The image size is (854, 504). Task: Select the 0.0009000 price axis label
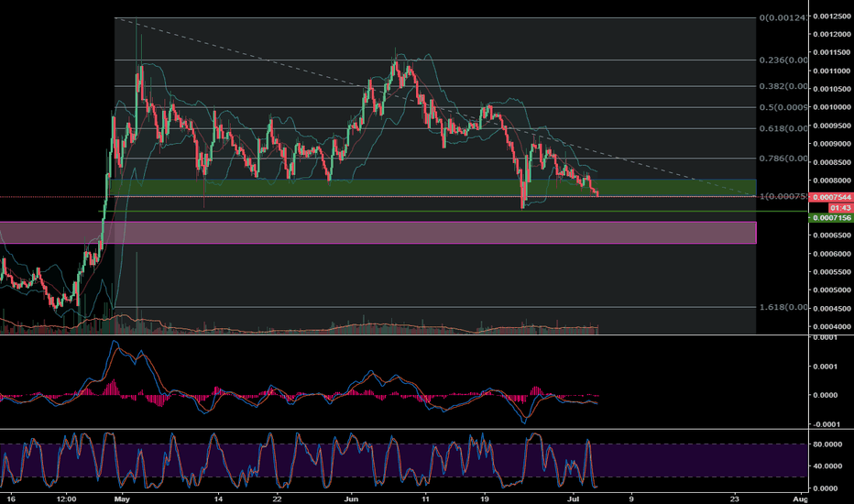[x=832, y=144]
